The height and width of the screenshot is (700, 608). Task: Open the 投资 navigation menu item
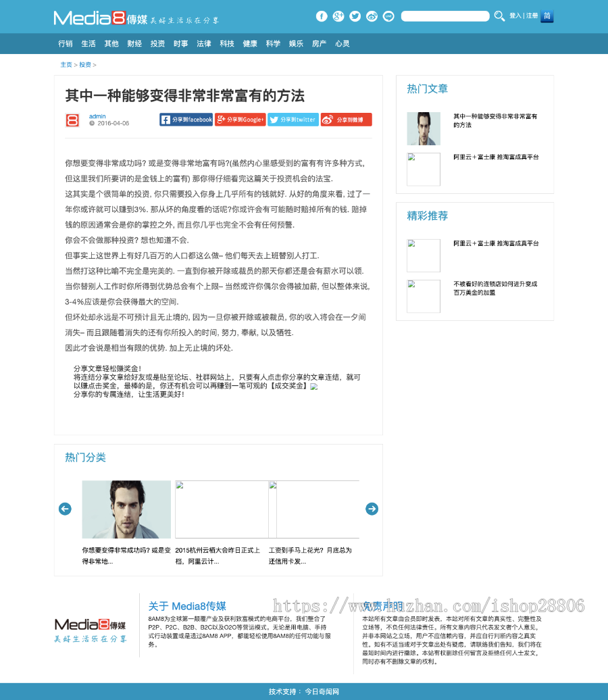tap(157, 43)
